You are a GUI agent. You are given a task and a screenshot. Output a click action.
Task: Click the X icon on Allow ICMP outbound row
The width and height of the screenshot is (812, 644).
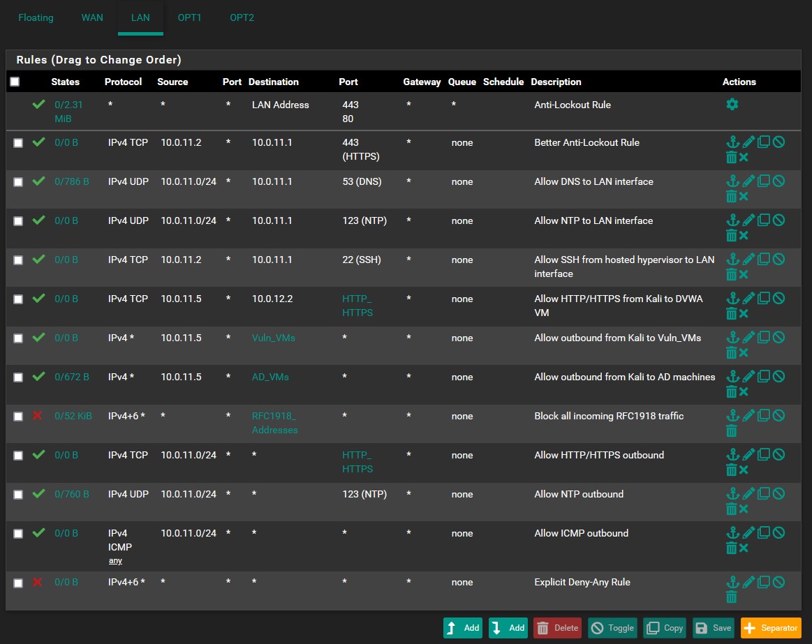(x=744, y=548)
